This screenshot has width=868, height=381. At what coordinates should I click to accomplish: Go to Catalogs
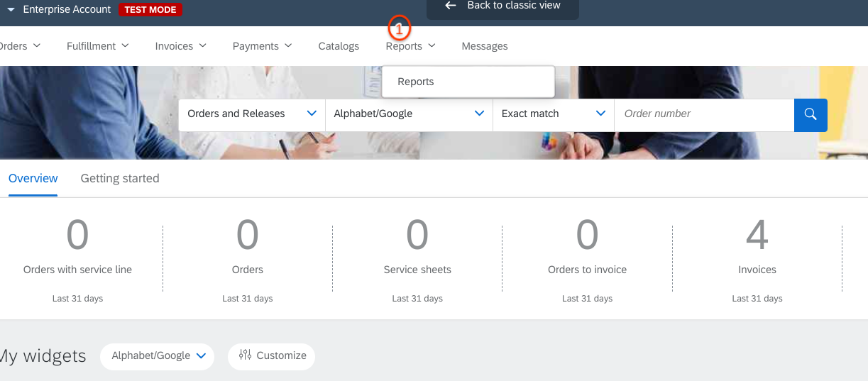[339, 46]
